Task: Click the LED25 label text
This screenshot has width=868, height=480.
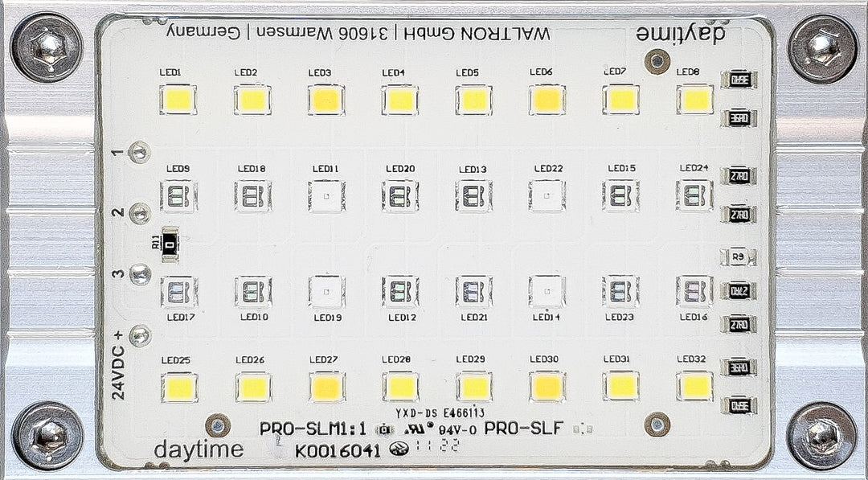Action: [175, 360]
